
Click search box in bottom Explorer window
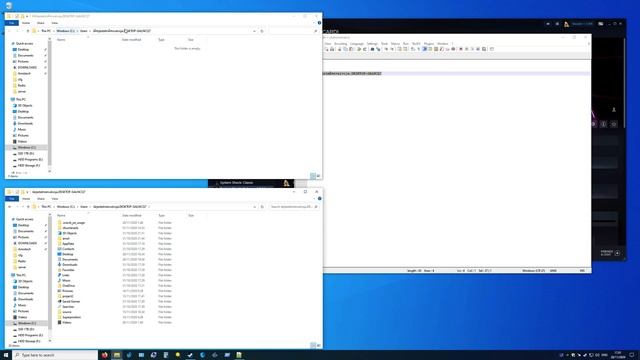[x=293, y=207]
